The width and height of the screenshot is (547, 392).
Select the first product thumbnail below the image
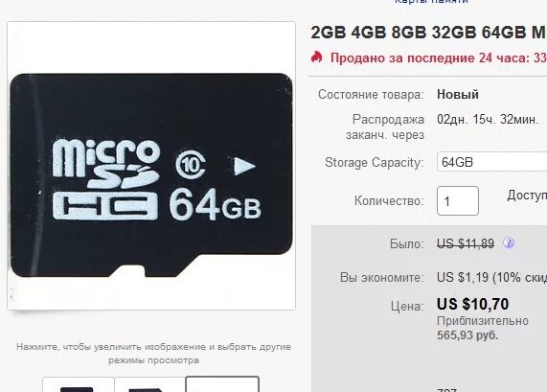(x=79, y=384)
